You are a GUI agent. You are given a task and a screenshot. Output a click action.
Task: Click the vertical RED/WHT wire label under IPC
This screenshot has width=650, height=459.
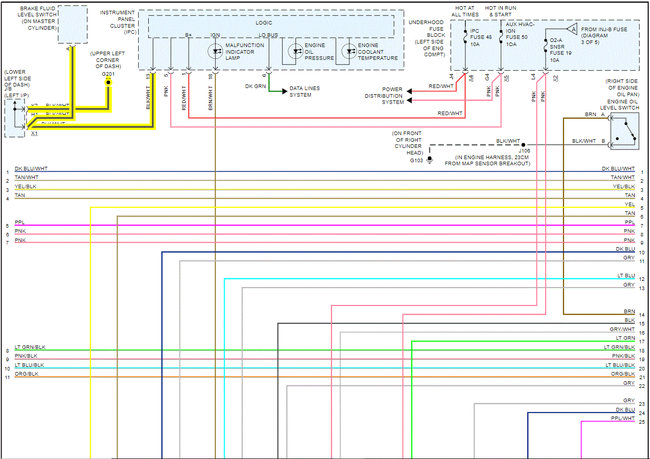184,98
